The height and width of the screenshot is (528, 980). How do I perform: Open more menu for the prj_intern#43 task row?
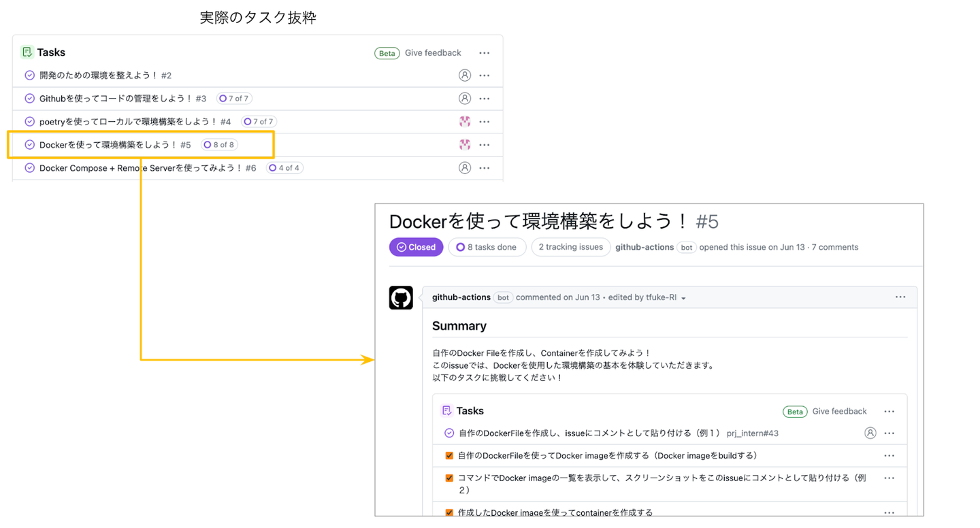pyautogui.click(x=889, y=433)
